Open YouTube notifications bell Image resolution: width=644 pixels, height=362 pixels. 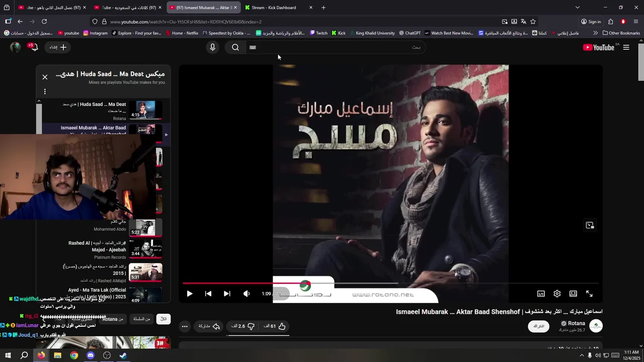click(33, 47)
